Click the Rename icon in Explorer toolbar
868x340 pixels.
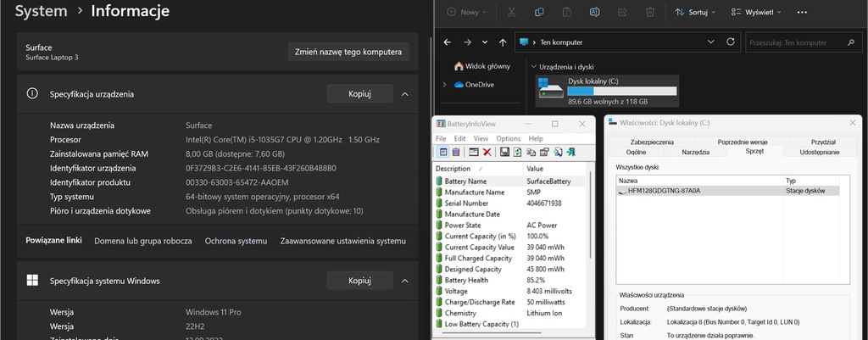(594, 12)
